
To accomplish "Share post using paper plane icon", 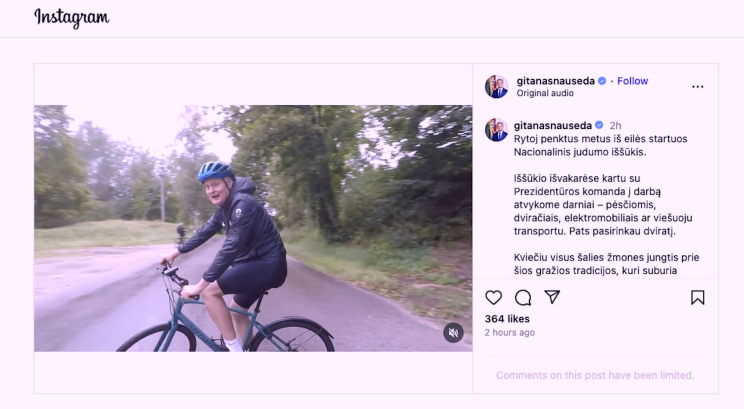I will 552,297.
